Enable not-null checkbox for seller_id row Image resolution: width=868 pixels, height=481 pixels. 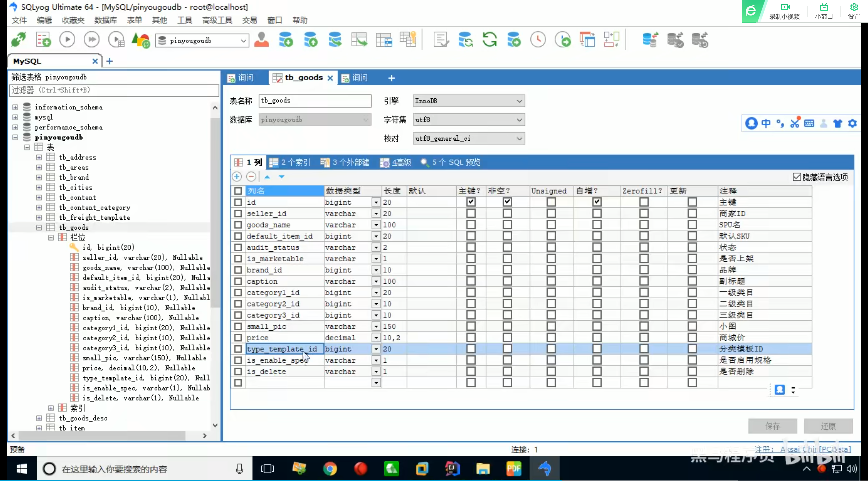pos(507,214)
